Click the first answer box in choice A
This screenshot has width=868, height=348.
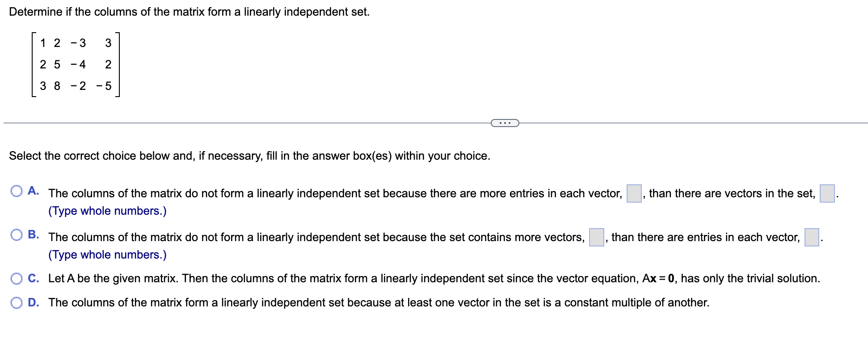pyautogui.click(x=633, y=192)
